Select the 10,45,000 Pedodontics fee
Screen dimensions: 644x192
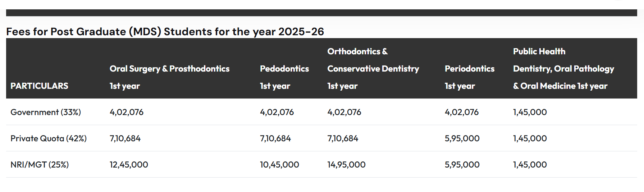[279, 165]
